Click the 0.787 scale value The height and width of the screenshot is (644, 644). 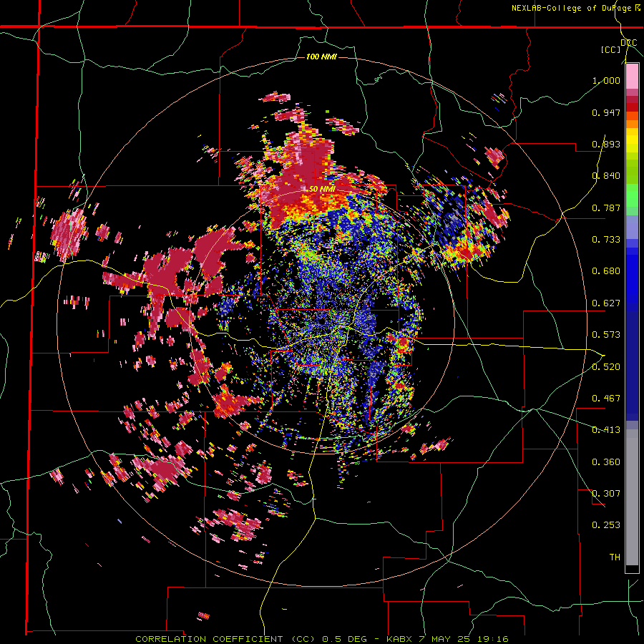pyautogui.click(x=606, y=208)
